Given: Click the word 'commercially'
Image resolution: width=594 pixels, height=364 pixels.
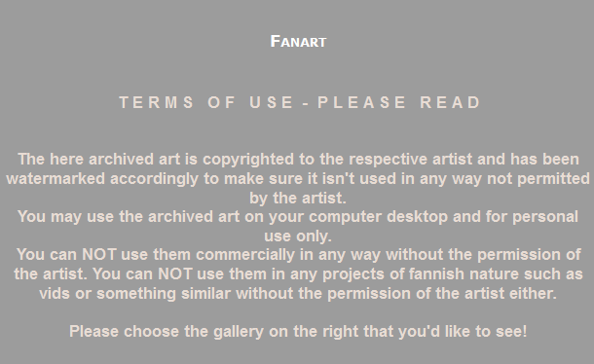Looking at the screenshot, I should coord(245,255).
